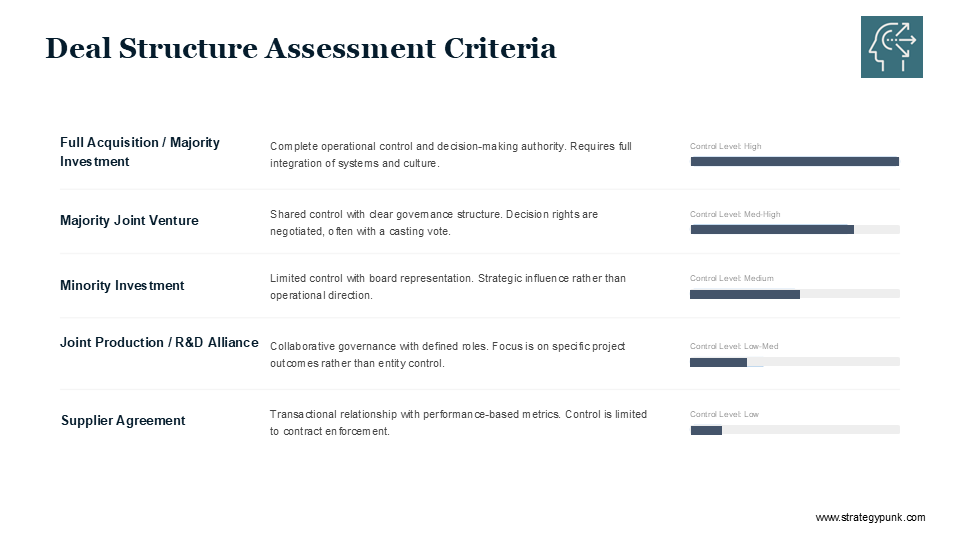Viewport: 960px width, 540px height.
Task: Click the head-with-arrows strategy icon
Action: (891, 47)
